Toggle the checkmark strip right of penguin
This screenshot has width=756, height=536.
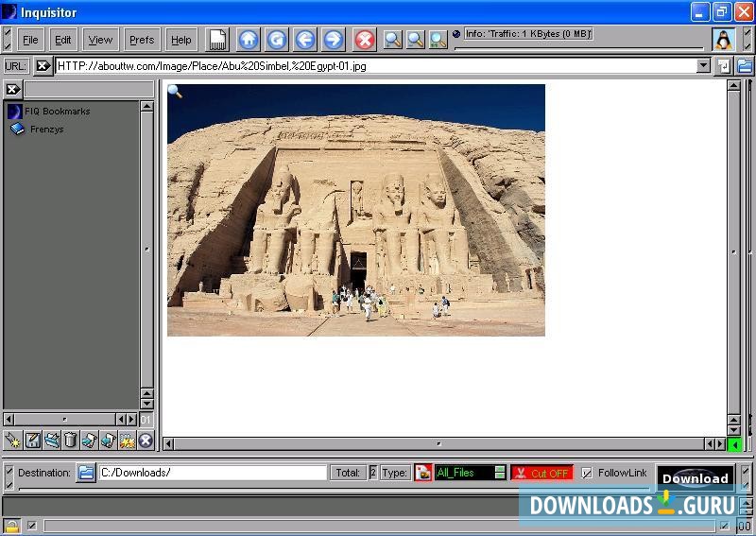click(747, 40)
